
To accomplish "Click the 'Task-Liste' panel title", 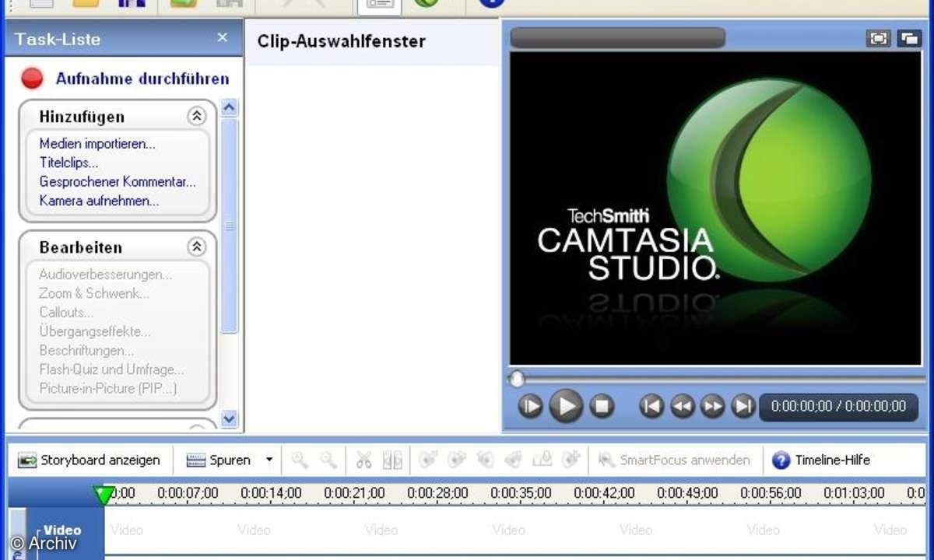I will pyautogui.click(x=58, y=39).
